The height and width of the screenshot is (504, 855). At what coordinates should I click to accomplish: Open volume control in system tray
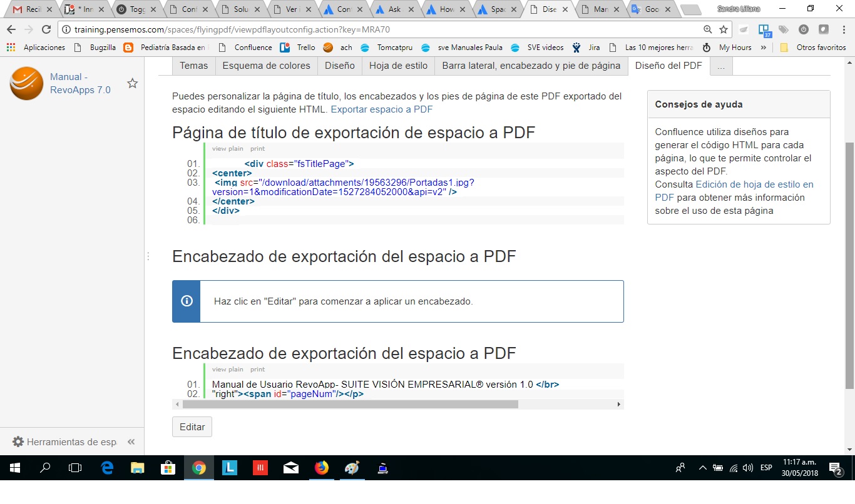[747, 468]
